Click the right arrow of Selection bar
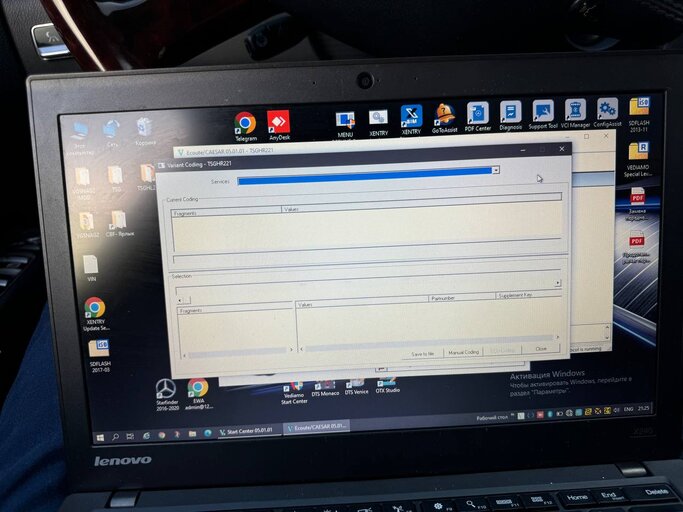Image resolution: width=683 pixels, height=512 pixels. pos(558,283)
